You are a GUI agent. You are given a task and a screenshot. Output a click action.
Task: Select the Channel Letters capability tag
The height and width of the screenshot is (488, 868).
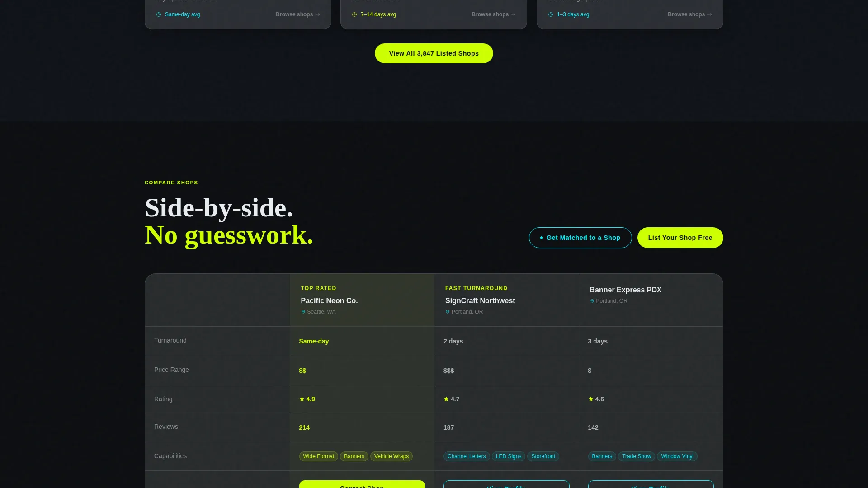pos(467,456)
